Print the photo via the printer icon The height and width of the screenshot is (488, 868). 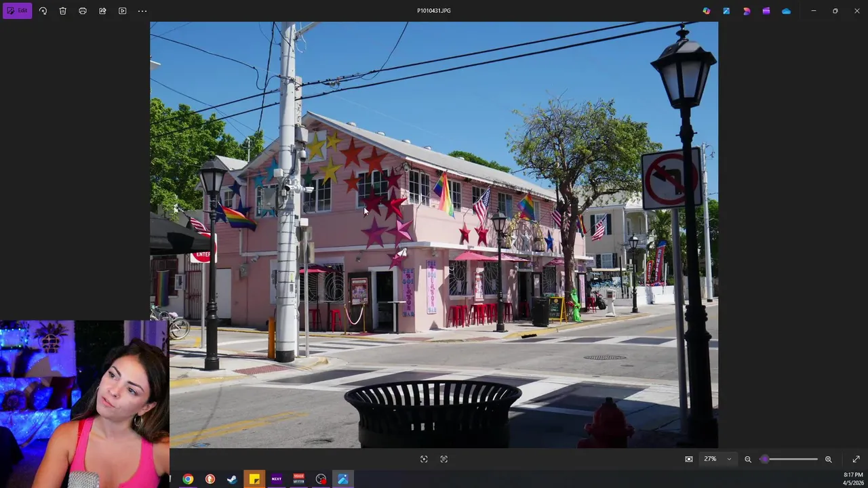pos(83,11)
